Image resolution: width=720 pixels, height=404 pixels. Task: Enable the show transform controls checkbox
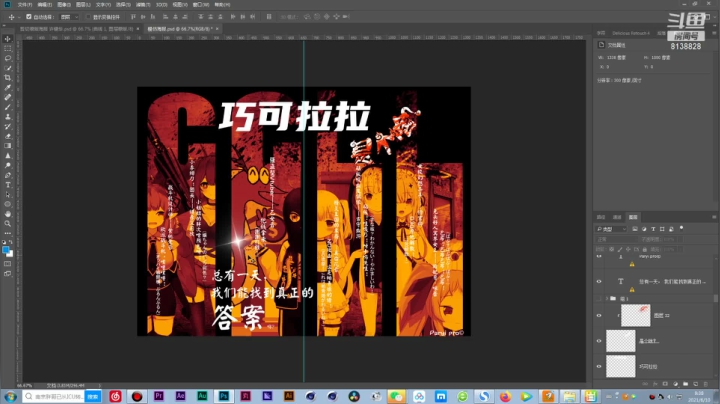coord(88,17)
